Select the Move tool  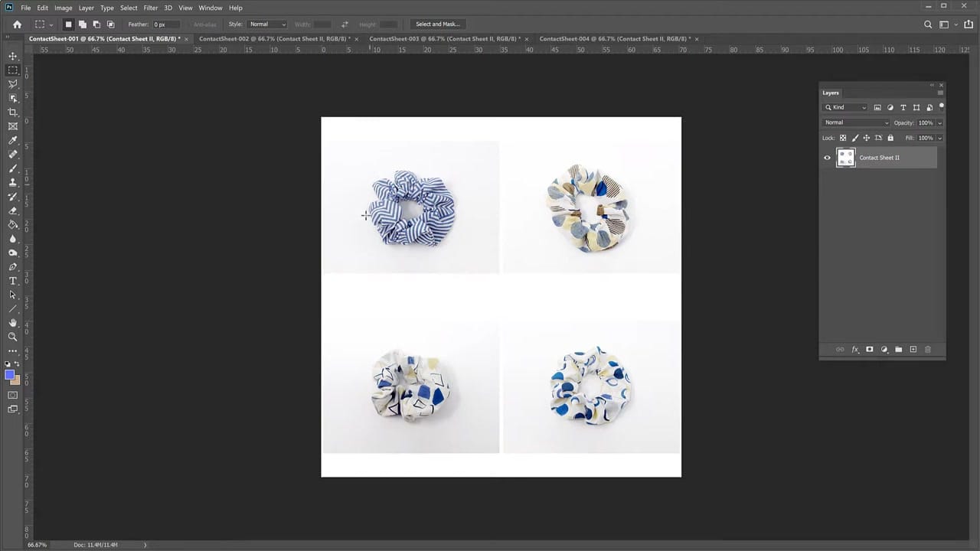[12, 56]
